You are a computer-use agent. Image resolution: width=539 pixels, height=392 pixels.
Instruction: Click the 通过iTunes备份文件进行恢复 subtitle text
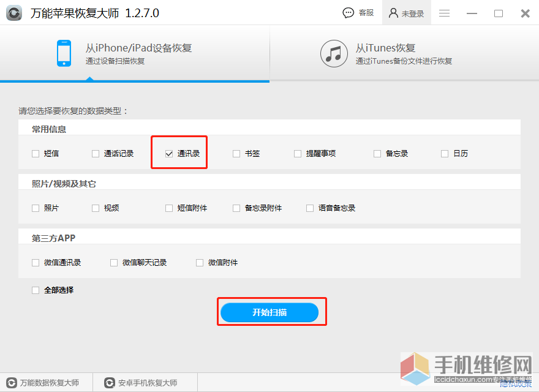(x=404, y=61)
